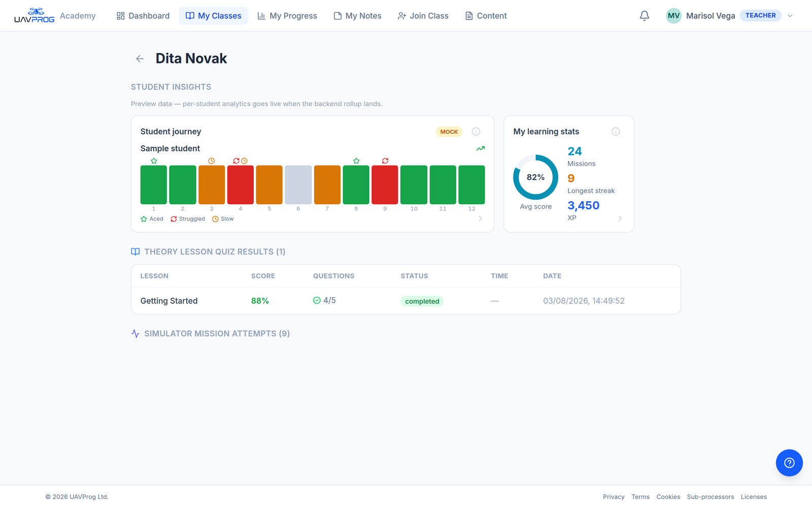
Task: Click the retry icon above bar 9
Action: pos(385,161)
